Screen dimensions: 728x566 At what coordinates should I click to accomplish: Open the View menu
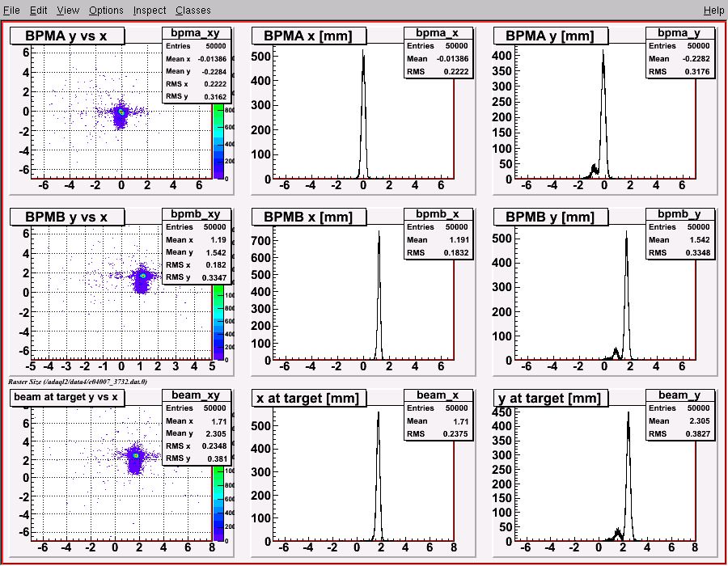click(68, 10)
